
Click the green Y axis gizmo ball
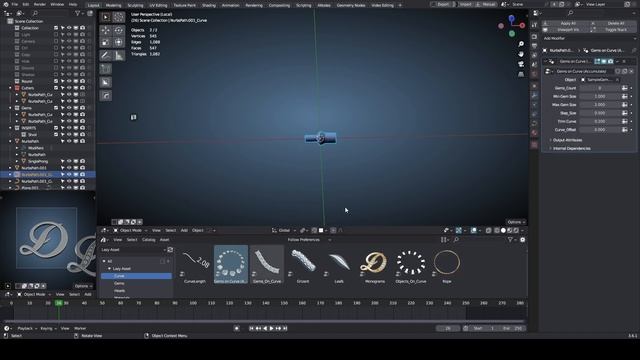(512, 34)
